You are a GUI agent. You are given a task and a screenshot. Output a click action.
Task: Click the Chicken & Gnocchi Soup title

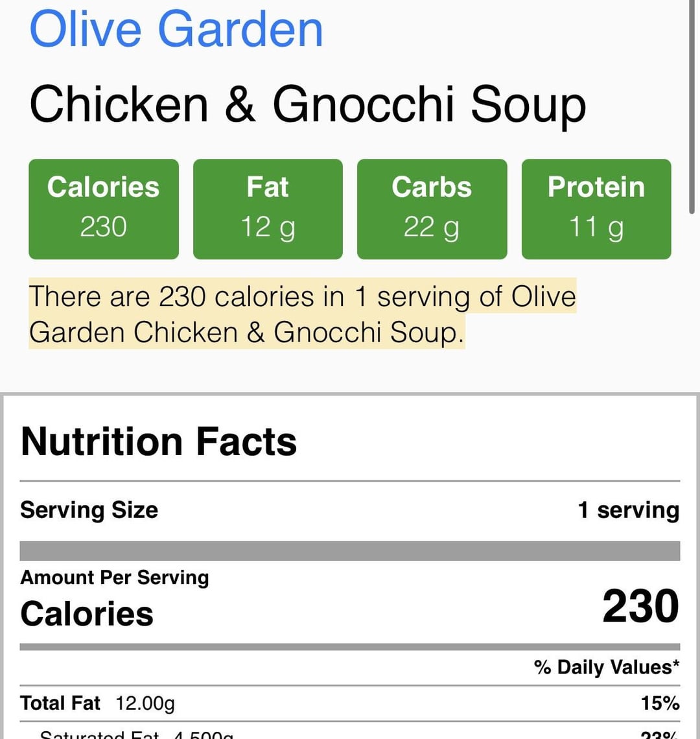tap(307, 104)
